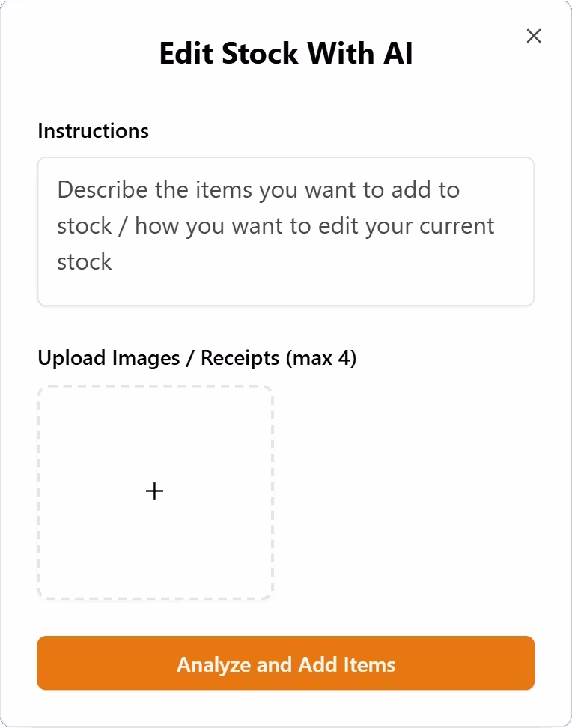Add a receipt using the plus sign

[154, 491]
